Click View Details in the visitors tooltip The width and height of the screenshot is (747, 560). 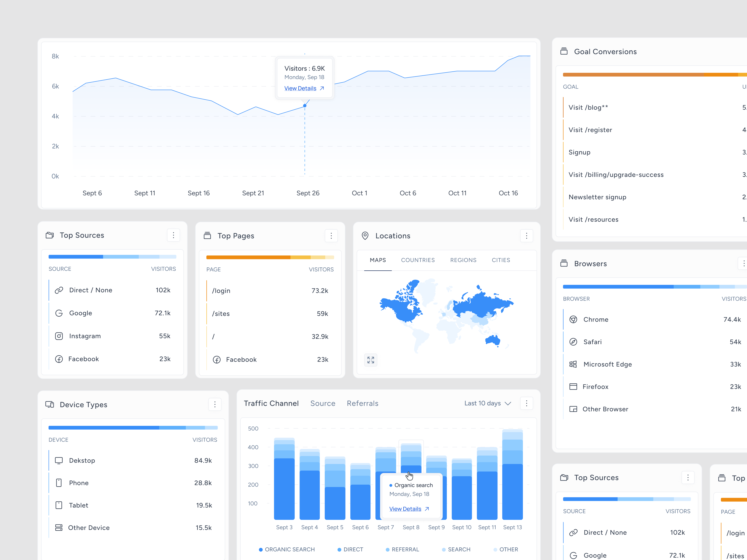point(301,88)
